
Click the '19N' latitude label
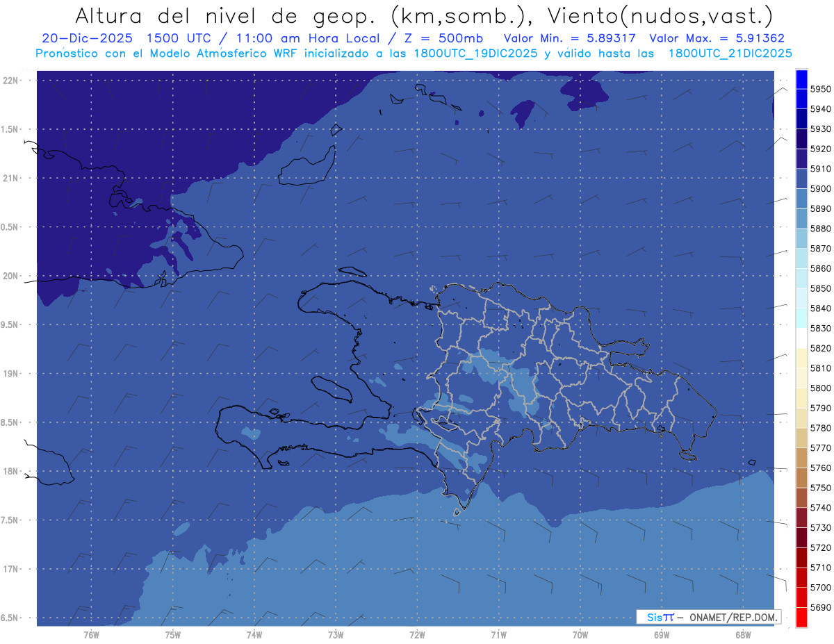[x=11, y=373]
